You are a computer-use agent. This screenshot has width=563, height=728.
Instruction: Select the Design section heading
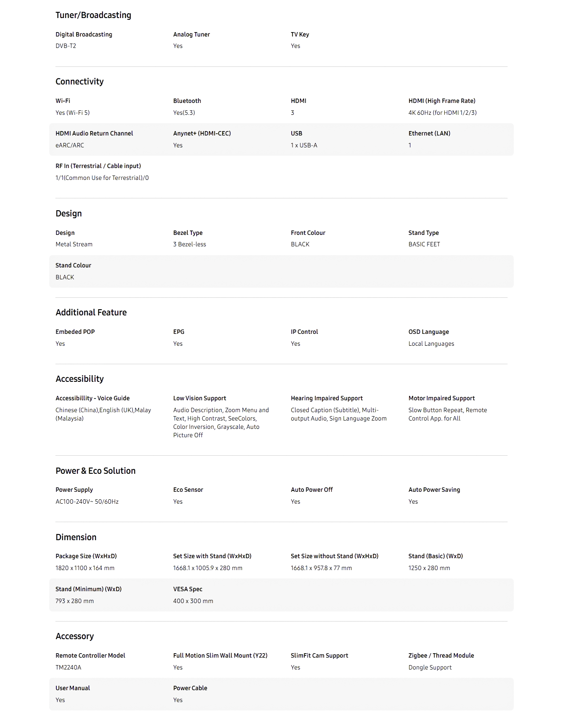(69, 214)
